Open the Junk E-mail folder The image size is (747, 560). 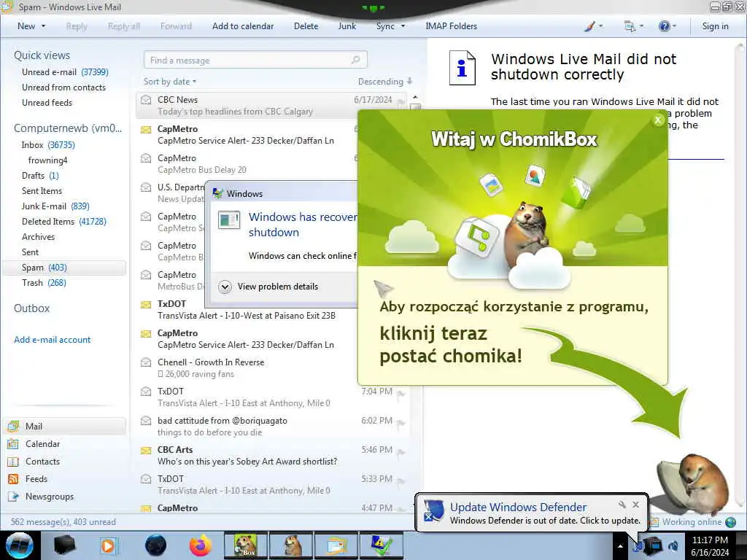55,206
